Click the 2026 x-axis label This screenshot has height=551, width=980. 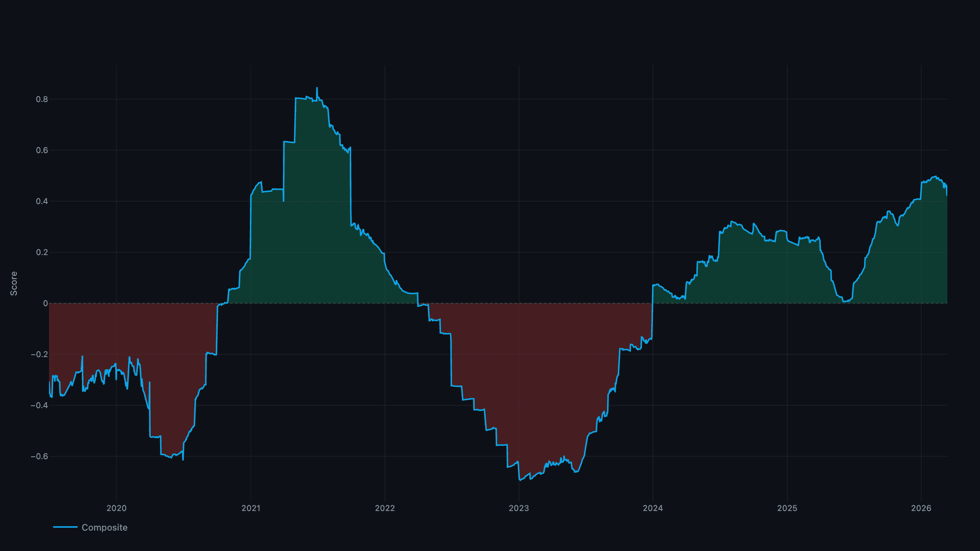(x=921, y=508)
